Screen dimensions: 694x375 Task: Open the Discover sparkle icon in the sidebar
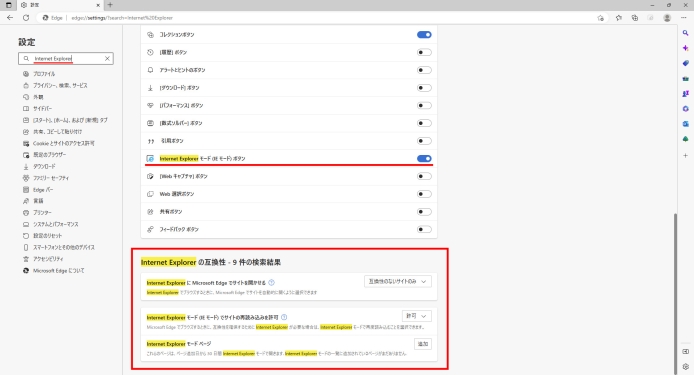(685, 48)
